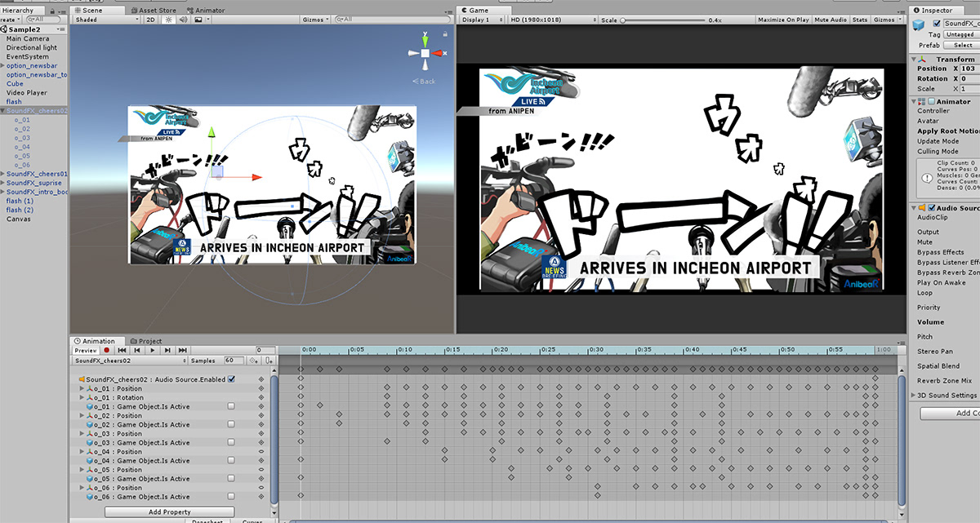The height and width of the screenshot is (523, 980).
Task: Expand 3D Sound Settings section
Action: [914, 396]
